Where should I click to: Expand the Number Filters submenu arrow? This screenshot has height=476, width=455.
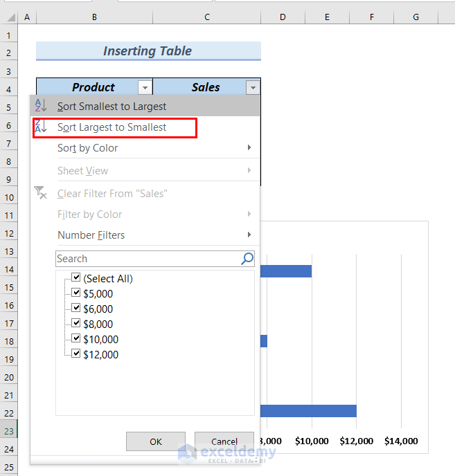[x=249, y=235]
